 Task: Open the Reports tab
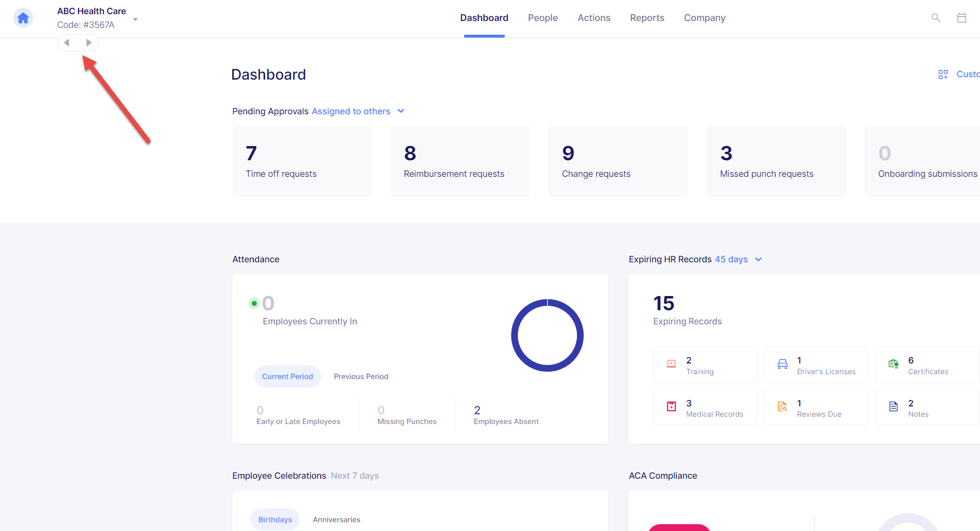click(x=647, y=18)
